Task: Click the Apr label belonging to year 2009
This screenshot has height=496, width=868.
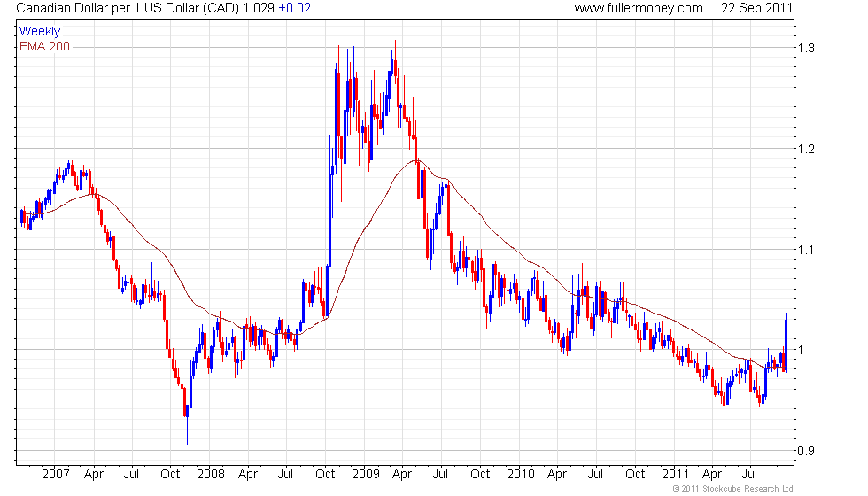Action: click(x=402, y=475)
